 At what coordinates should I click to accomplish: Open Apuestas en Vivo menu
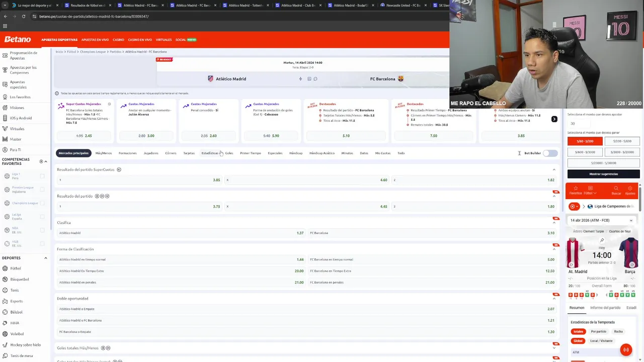pyautogui.click(x=95, y=40)
